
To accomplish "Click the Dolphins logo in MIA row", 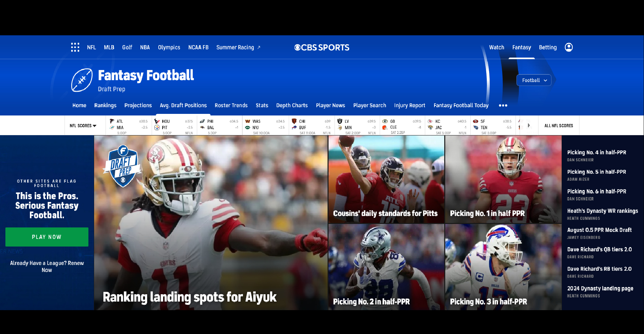I will (112, 128).
